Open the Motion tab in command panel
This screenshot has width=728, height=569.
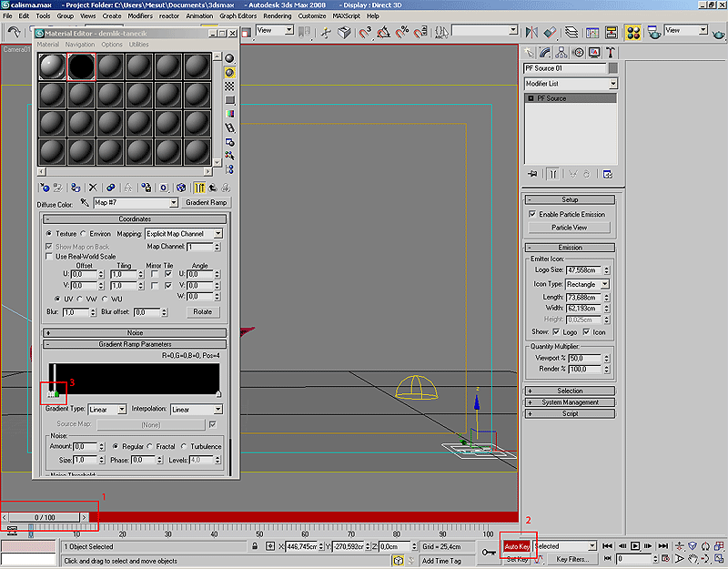point(577,53)
